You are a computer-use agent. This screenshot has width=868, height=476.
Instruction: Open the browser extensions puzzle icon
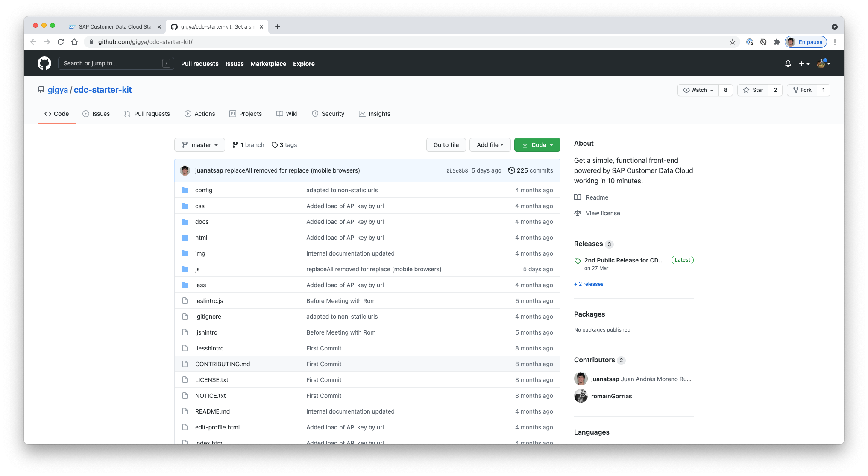[777, 42]
